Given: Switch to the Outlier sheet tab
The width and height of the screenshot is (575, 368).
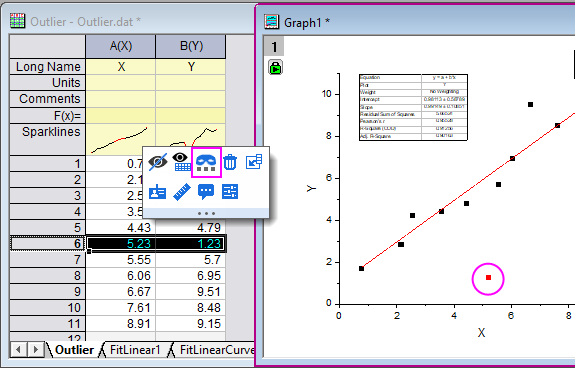Looking at the screenshot, I should coord(74,350).
